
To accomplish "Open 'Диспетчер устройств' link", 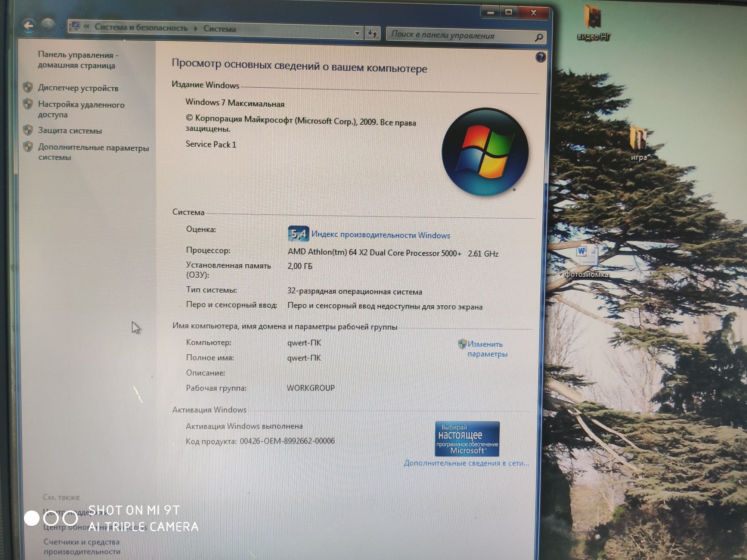I will [78, 88].
